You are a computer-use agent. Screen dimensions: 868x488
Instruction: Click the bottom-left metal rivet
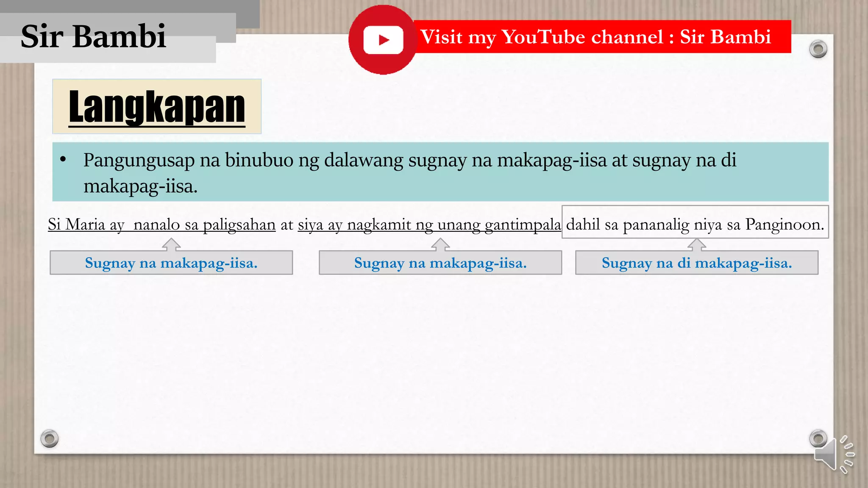(x=50, y=438)
